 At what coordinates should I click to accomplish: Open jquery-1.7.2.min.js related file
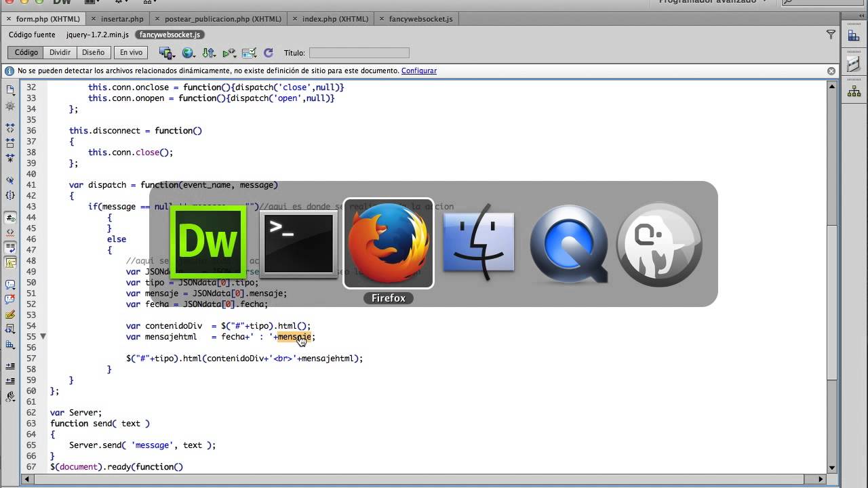98,35
